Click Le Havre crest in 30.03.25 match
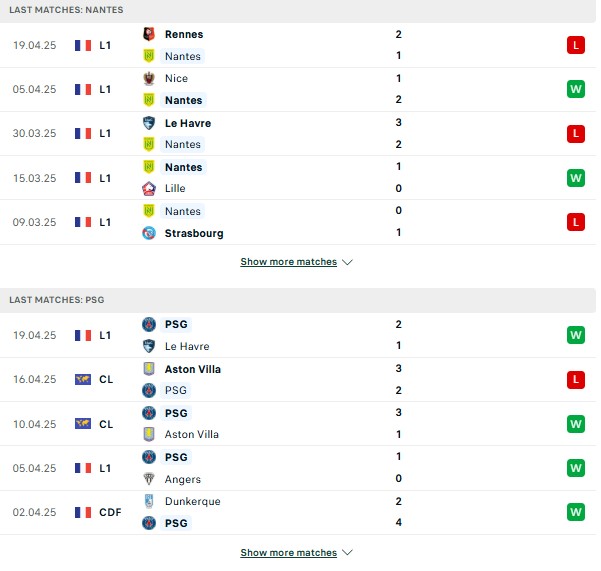Screen dimensions: 601x571 pyautogui.click(x=149, y=123)
